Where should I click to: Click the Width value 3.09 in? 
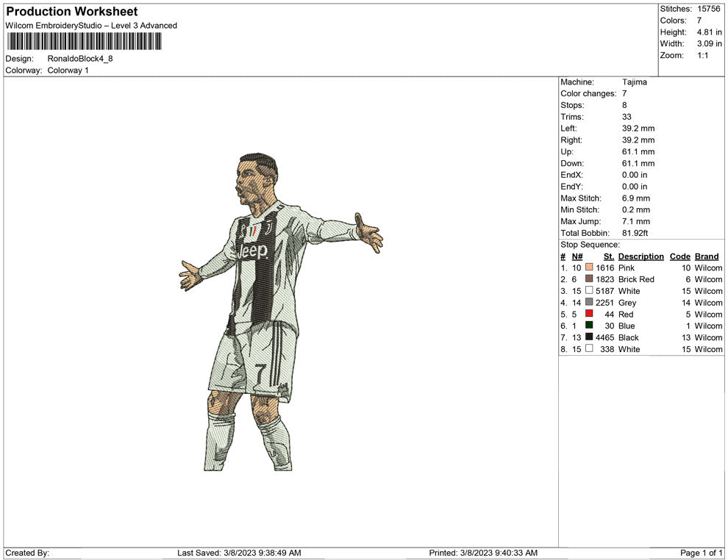(709, 43)
